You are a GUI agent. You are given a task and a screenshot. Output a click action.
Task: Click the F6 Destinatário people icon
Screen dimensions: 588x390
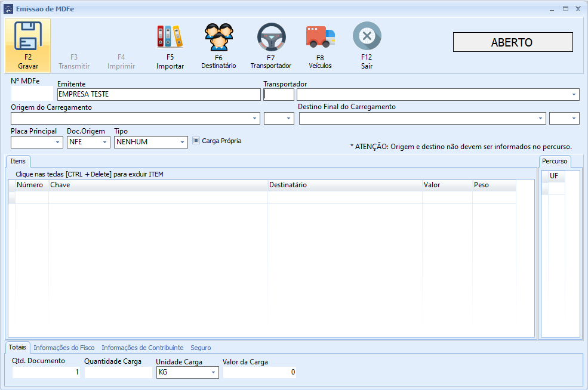coord(218,37)
